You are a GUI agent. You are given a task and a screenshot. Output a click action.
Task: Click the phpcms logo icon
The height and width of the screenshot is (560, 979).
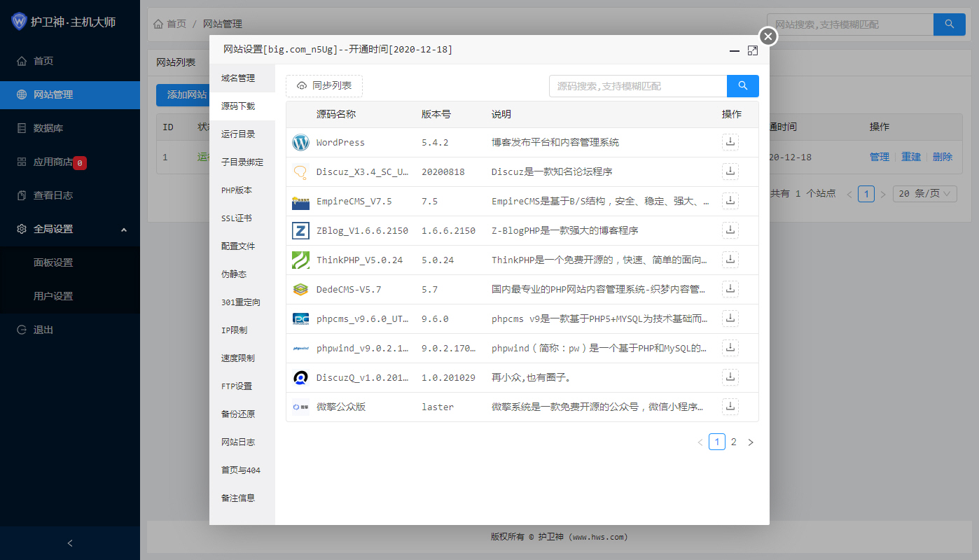(x=300, y=319)
